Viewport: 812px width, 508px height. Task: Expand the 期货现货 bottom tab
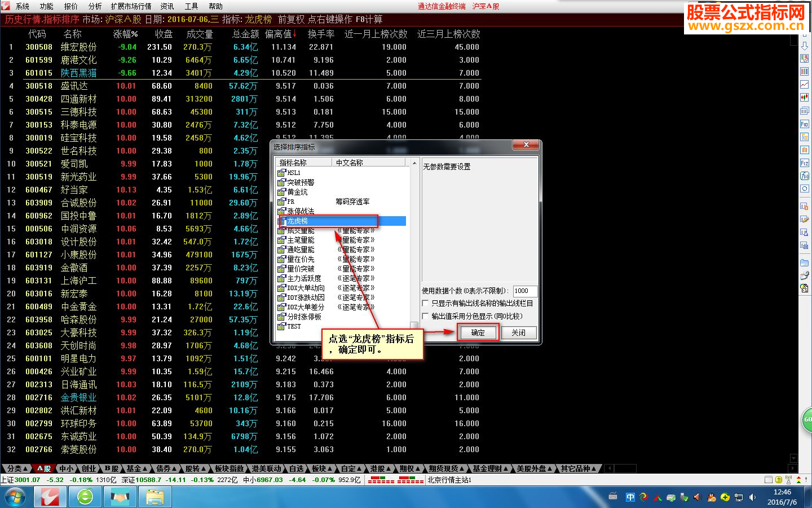[447, 468]
